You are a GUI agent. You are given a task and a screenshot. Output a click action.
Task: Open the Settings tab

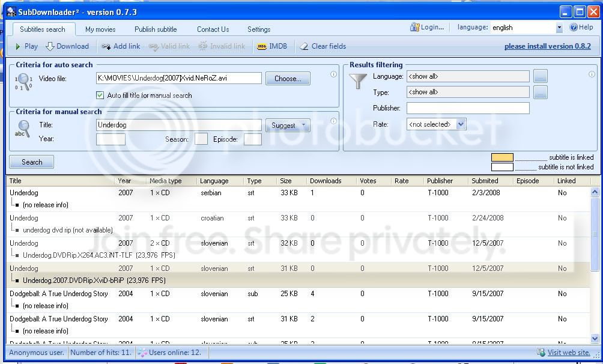(x=259, y=29)
